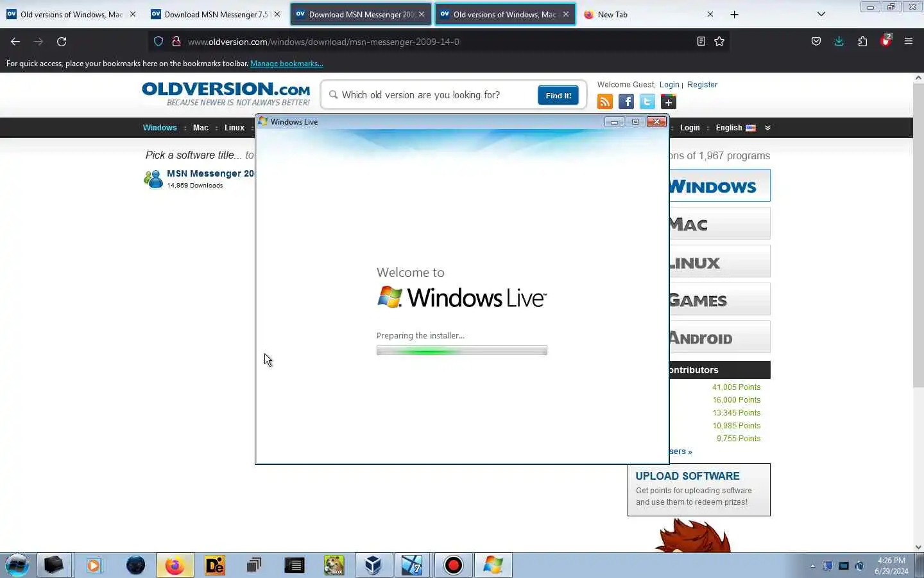
Task: Open the Facebook icon on OldVersion
Action: click(626, 101)
